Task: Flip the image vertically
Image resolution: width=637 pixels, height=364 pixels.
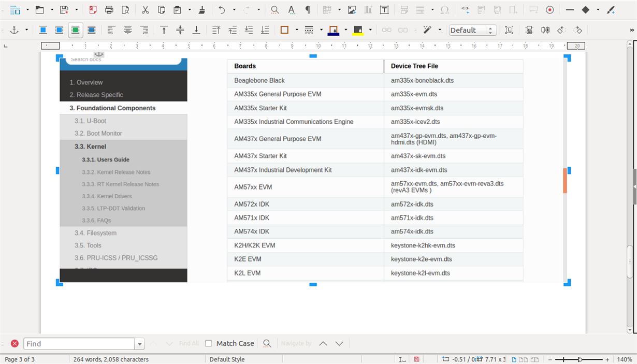Action: coord(529,30)
